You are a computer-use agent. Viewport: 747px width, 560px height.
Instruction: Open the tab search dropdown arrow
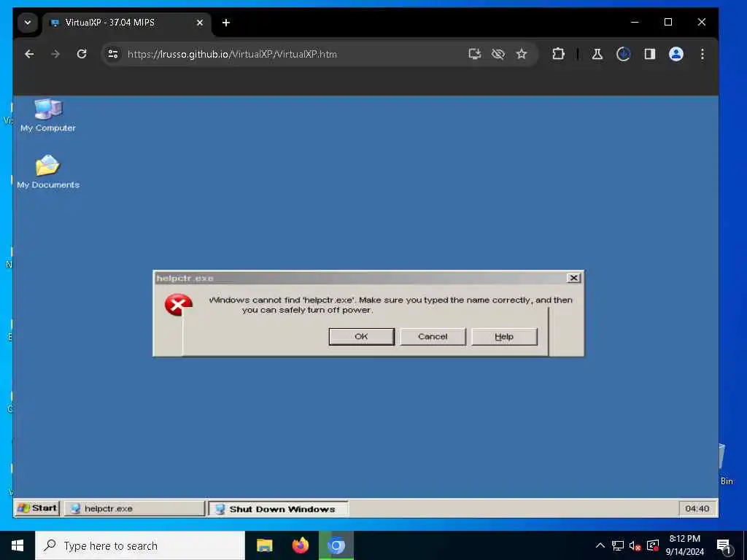tap(28, 23)
